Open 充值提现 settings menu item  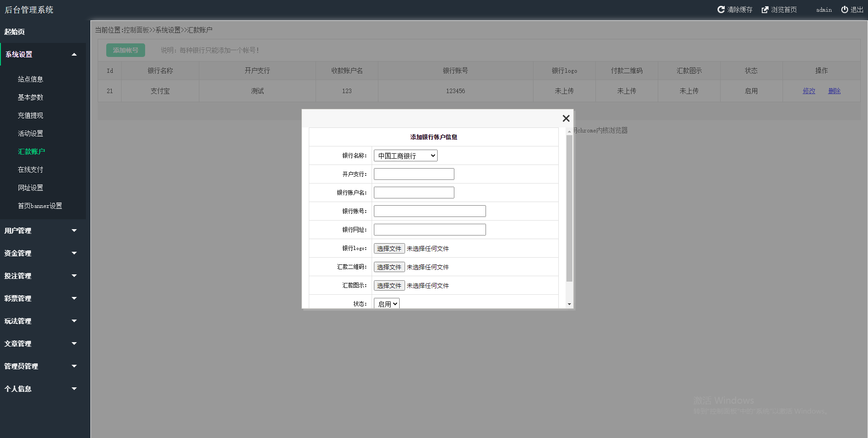[x=30, y=115]
